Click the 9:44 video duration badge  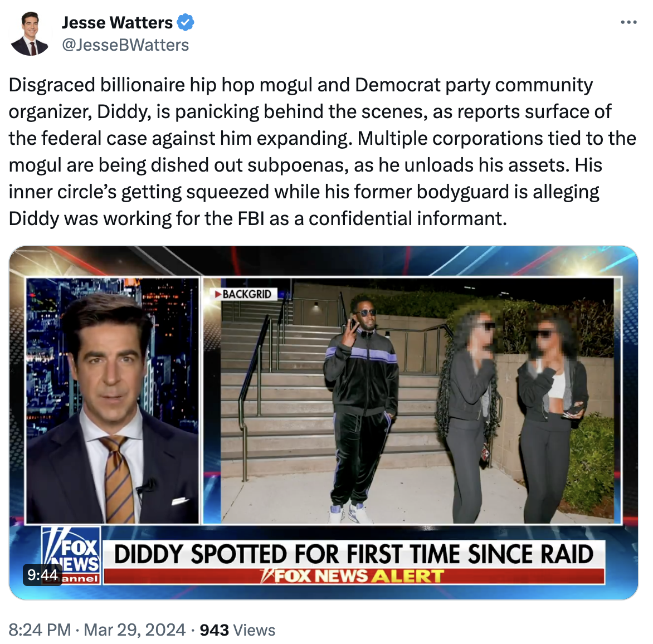pos(42,574)
